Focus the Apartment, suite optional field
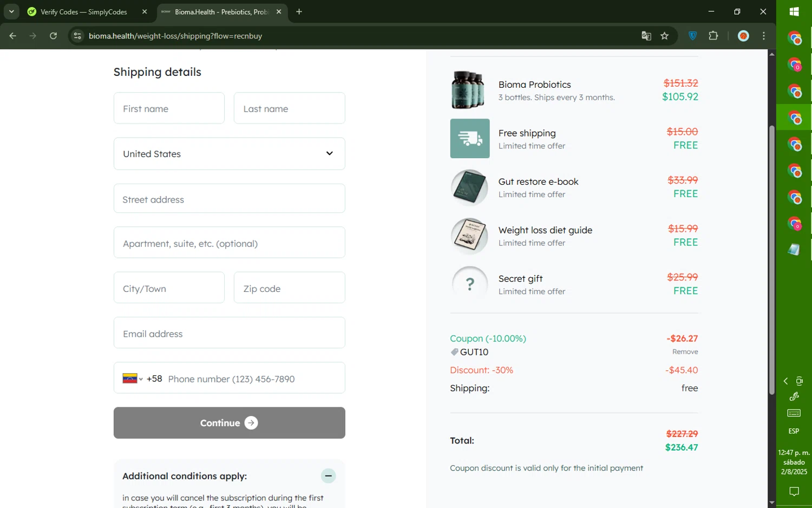This screenshot has height=508, width=812. click(x=230, y=243)
